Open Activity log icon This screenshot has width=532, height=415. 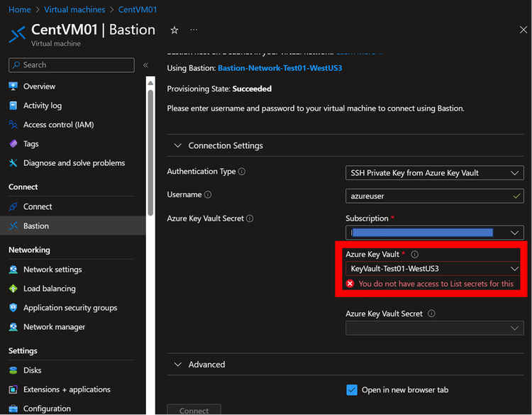[x=13, y=106]
